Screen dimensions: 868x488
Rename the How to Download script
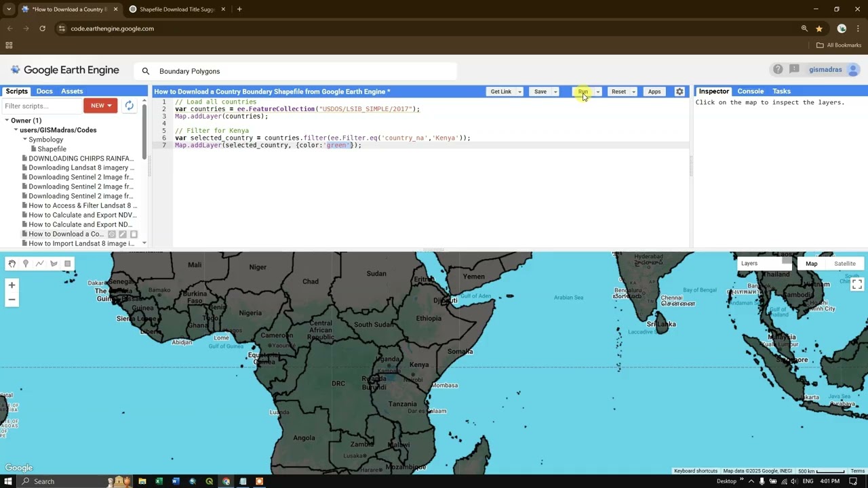point(123,235)
